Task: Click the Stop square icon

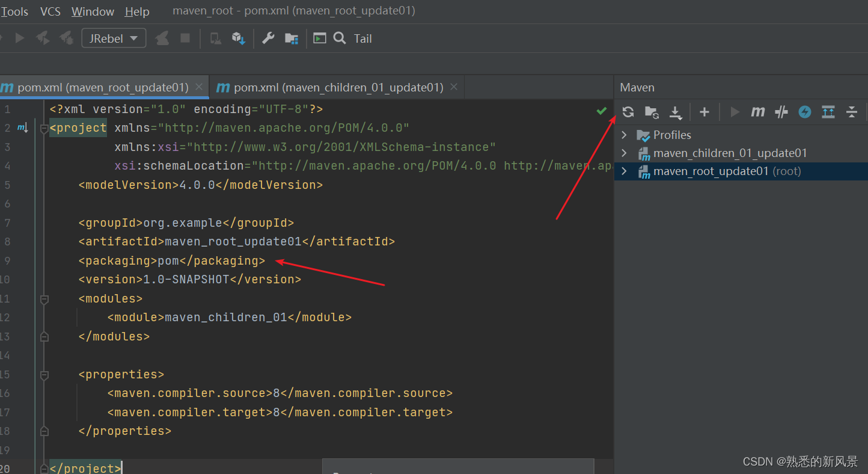Action: pyautogui.click(x=185, y=38)
